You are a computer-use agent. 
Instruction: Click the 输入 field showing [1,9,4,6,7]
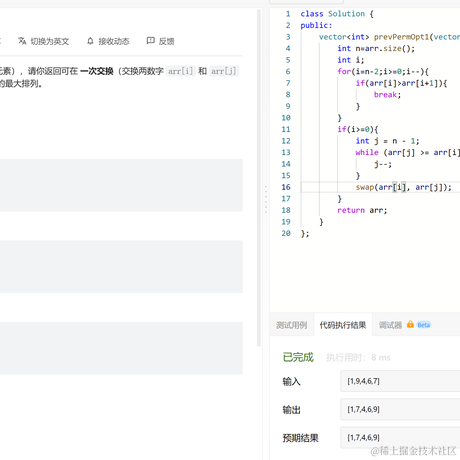(x=400, y=381)
